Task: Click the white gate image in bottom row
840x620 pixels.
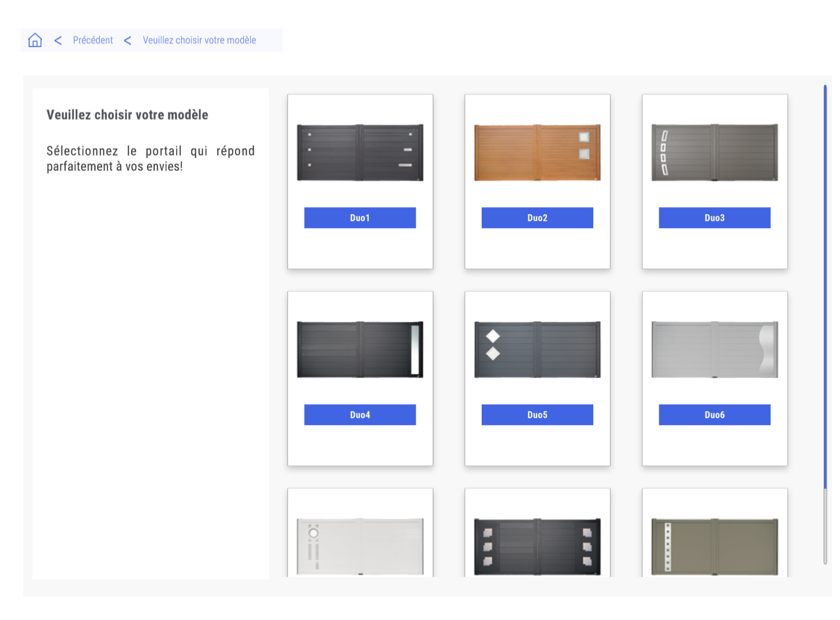Action: pyautogui.click(x=359, y=546)
